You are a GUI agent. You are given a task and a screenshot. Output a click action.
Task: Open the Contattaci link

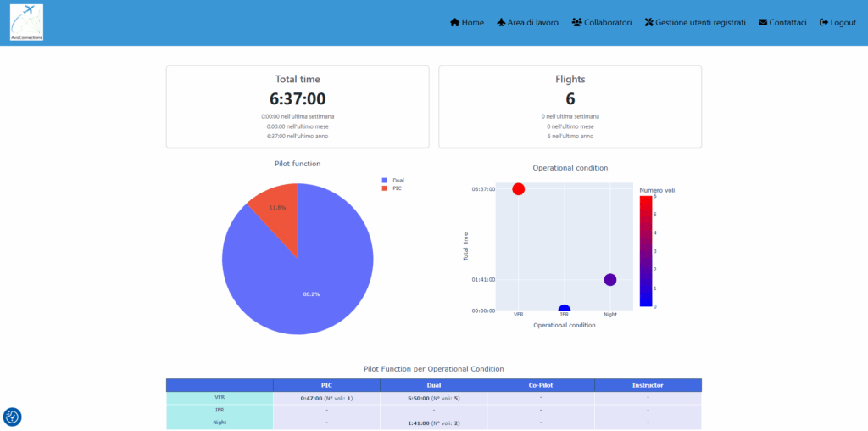[787, 23]
